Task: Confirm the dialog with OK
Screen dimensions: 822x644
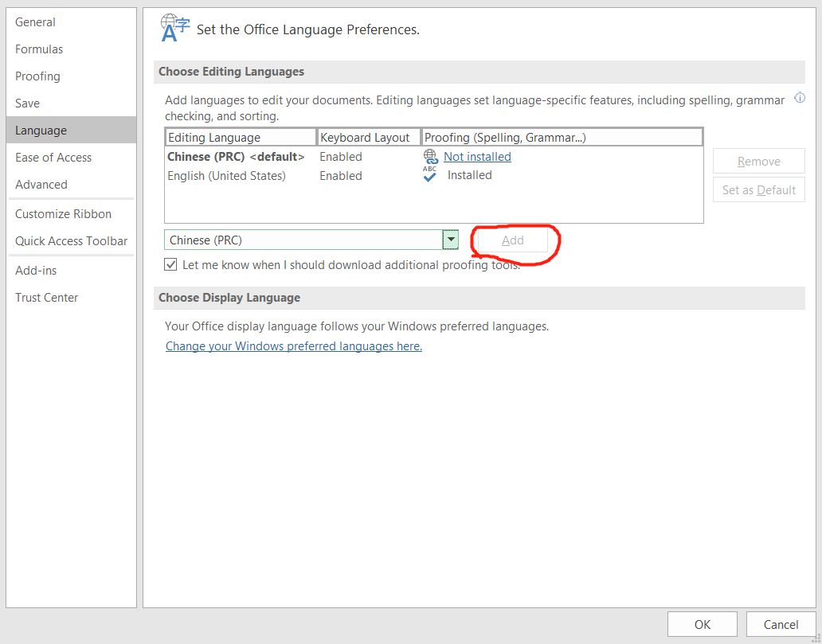Action: [703, 624]
